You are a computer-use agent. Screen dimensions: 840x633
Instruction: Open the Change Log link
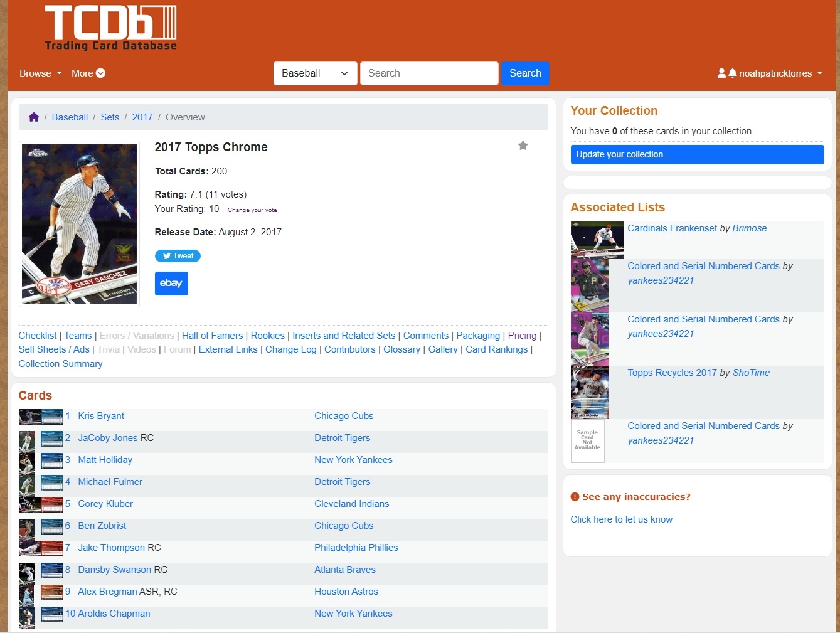[x=291, y=349]
